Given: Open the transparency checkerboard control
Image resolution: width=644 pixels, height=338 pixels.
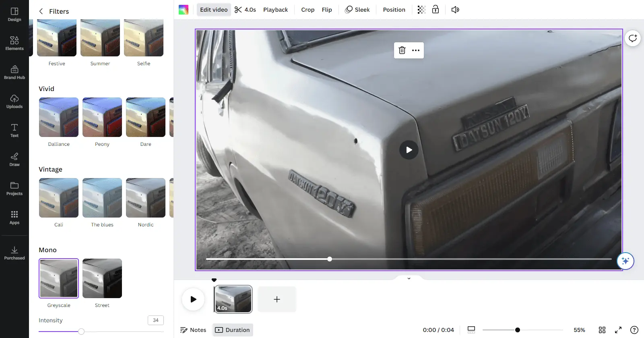Looking at the screenshot, I should [x=421, y=10].
